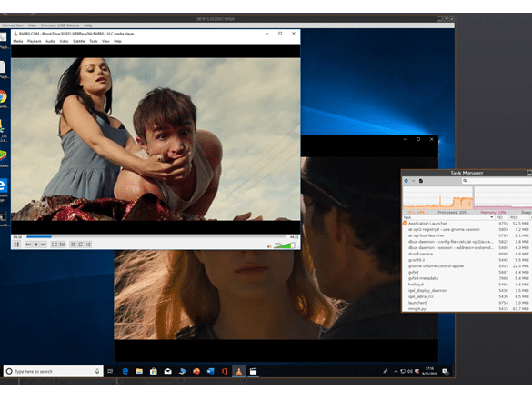Open Microsoft Edge desktop shortcut
Image resolution: width=532 pixels, height=400 pixels.
click(4, 190)
